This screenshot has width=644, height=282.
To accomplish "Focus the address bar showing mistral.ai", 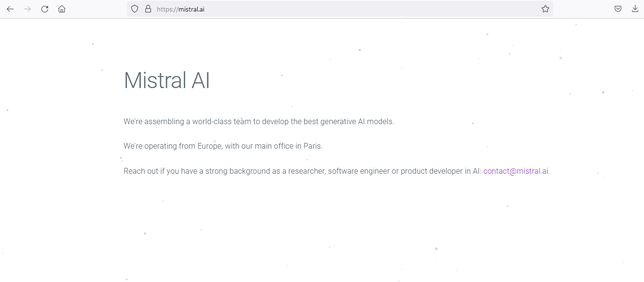I will 340,9.
